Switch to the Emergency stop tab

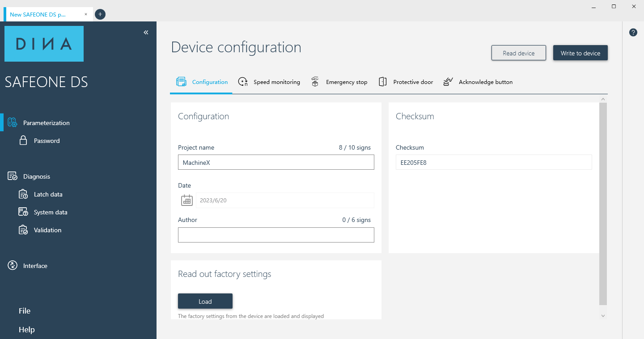click(x=339, y=82)
